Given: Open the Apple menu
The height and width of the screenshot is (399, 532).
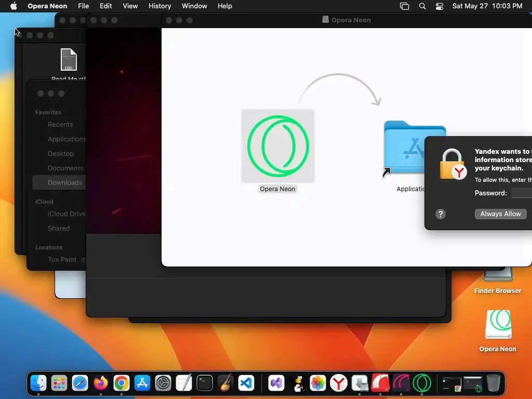Looking at the screenshot, I should (14, 6).
